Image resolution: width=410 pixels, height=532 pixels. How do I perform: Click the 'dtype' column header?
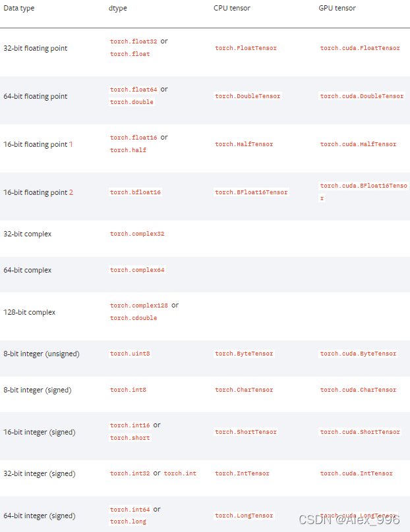117,8
